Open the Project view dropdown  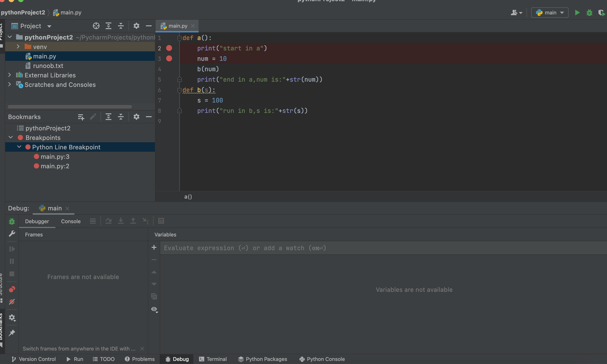coord(49,26)
